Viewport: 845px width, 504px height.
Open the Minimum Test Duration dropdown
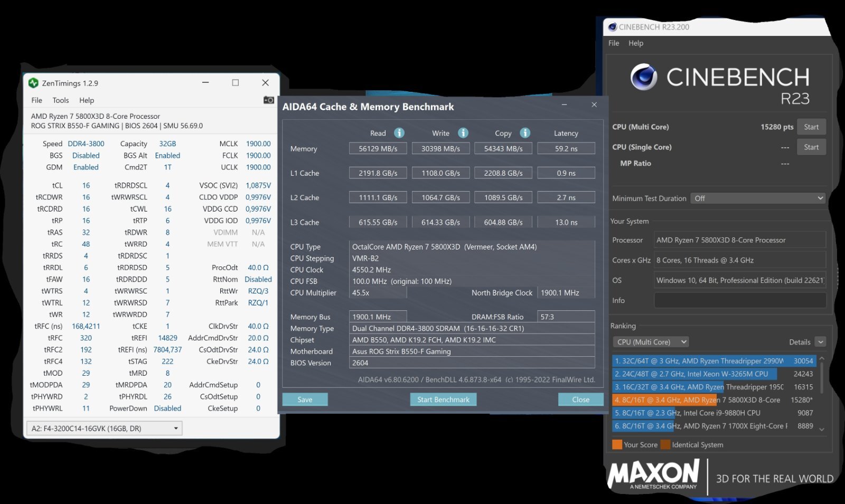coord(758,198)
